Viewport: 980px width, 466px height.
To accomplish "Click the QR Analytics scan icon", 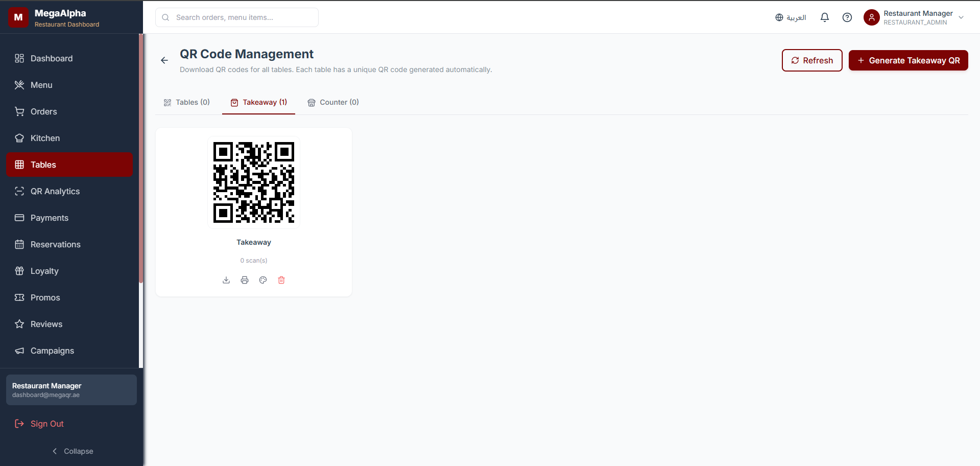I will pyautogui.click(x=19, y=191).
